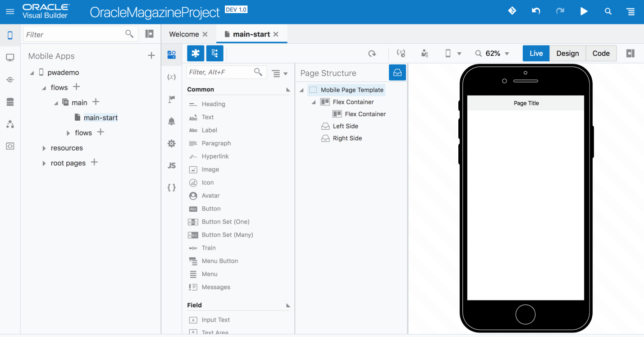Image resolution: width=644 pixels, height=337 pixels.
Task: Open the Actions flag side tab
Action: point(172,99)
